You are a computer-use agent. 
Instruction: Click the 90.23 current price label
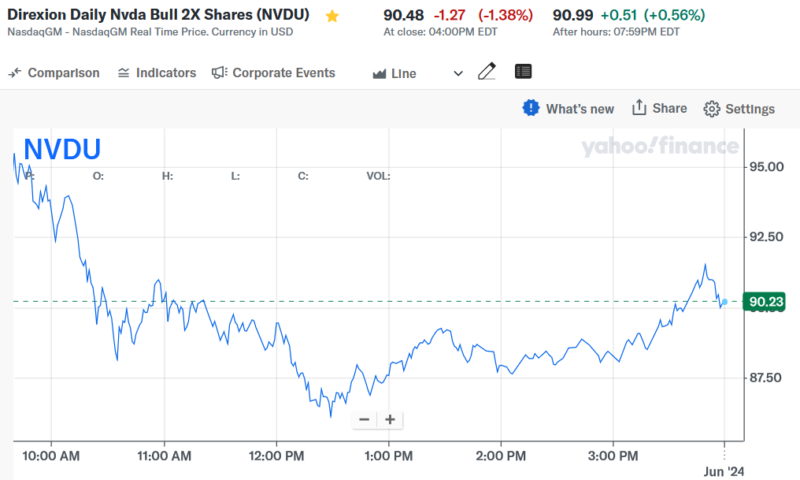tap(764, 302)
